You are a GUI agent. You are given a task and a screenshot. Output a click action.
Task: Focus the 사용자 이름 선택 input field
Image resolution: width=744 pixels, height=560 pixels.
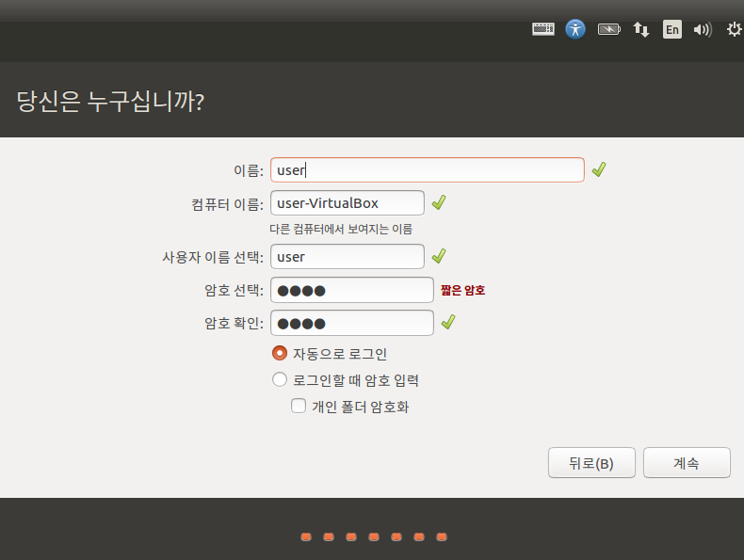point(348,257)
